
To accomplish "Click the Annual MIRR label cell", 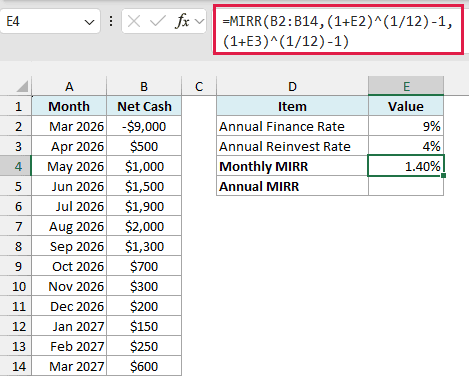I will (292, 186).
